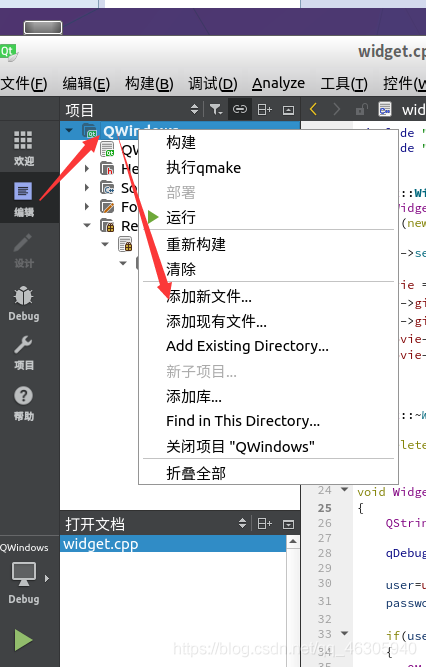
Task: Choose 关闭项目 "QWindows" in context menu
Action: coord(268,447)
